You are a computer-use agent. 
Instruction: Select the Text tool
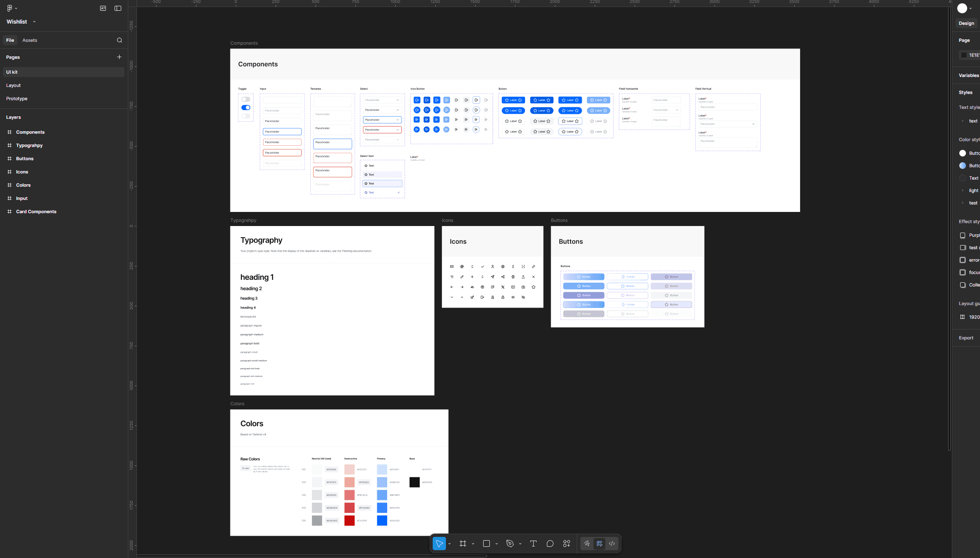[x=533, y=544]
